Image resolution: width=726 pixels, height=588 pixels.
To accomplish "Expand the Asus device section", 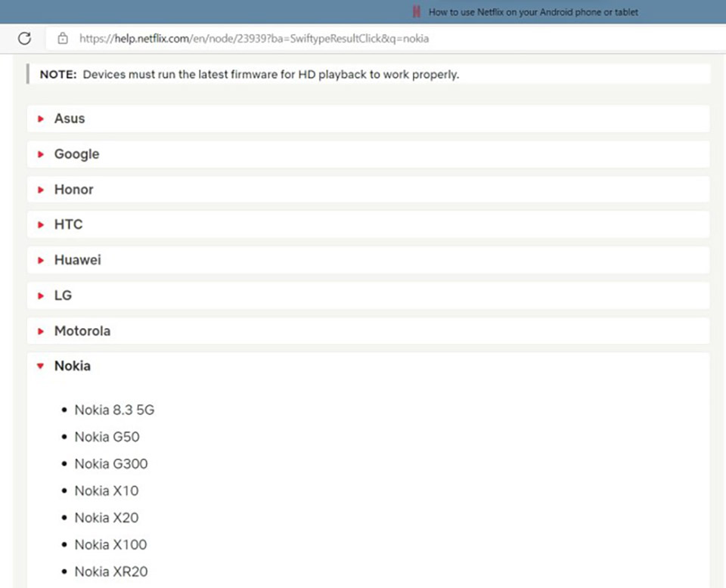I will coord(368,119).
